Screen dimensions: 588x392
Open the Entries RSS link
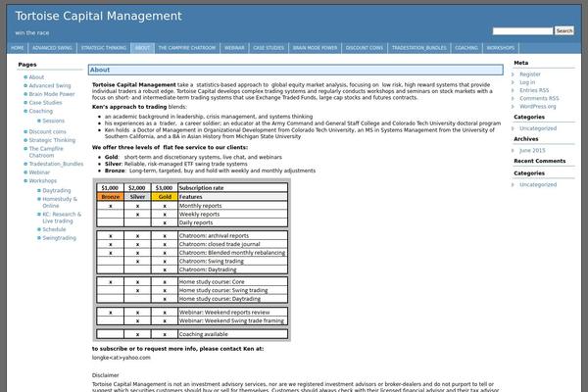pyautogui.click(x=534, y=90)
